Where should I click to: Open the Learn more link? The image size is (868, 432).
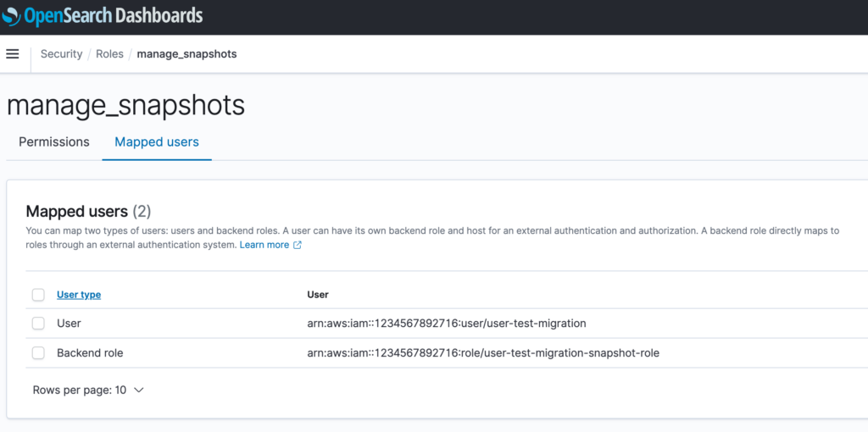[x=264, y=245]
